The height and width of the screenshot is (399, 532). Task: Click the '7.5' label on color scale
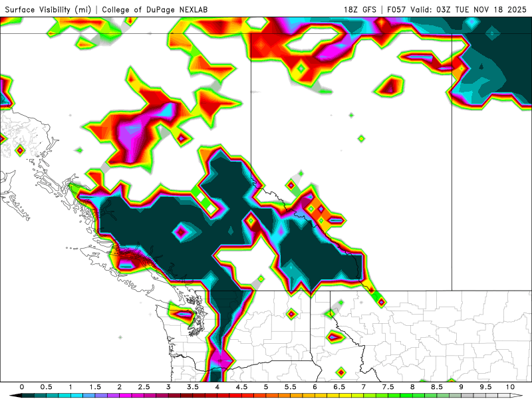pyautogui.click(x=388, y=387)
